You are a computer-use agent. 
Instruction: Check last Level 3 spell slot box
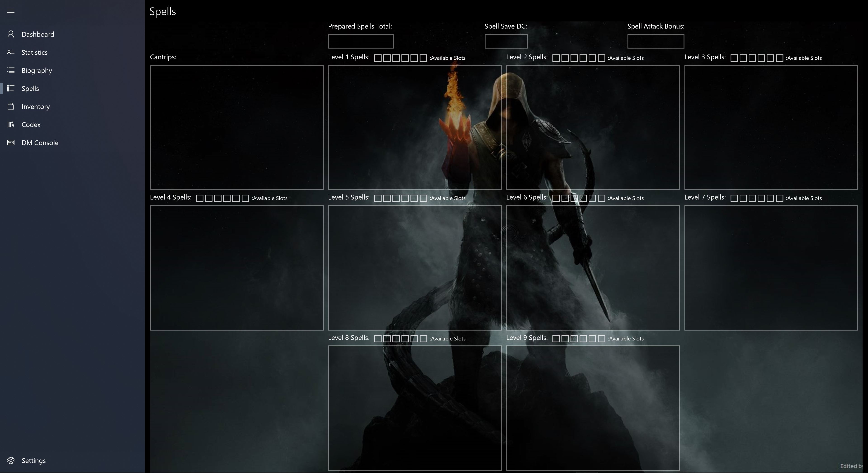pyautogui.click(x=779, y=58)
